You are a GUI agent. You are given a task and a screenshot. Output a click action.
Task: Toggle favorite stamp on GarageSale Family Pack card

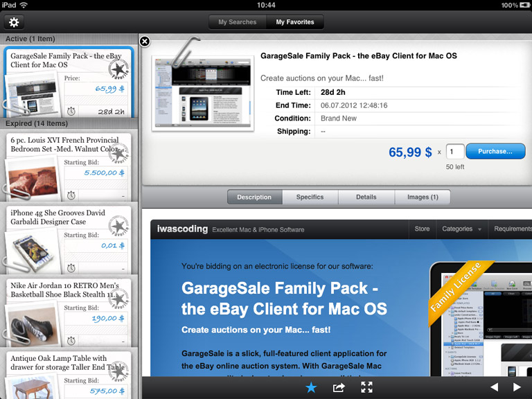click(118, 69)
